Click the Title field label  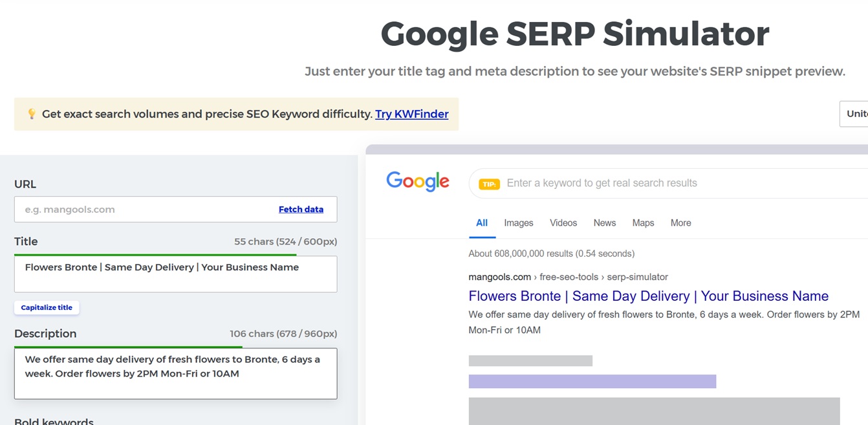pyautogui.click(x=26, y=241)
